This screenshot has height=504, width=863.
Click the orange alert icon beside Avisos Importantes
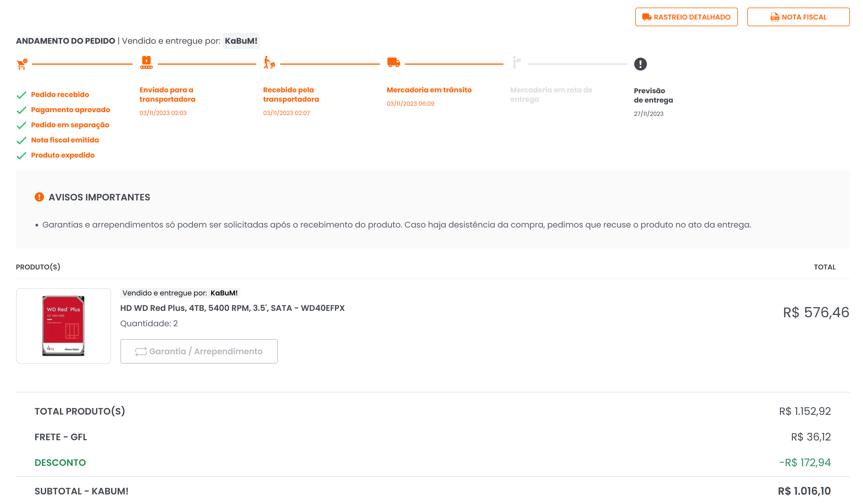tap(39, 197)
